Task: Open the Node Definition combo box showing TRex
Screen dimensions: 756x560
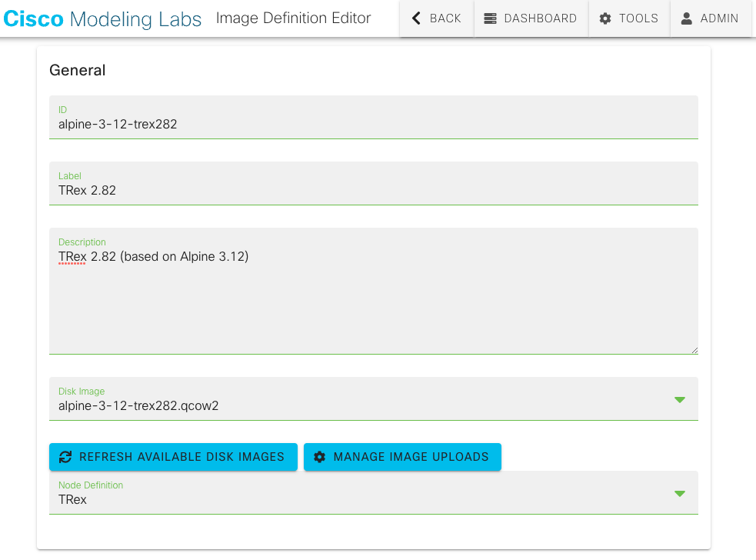Action: [374, 493]
